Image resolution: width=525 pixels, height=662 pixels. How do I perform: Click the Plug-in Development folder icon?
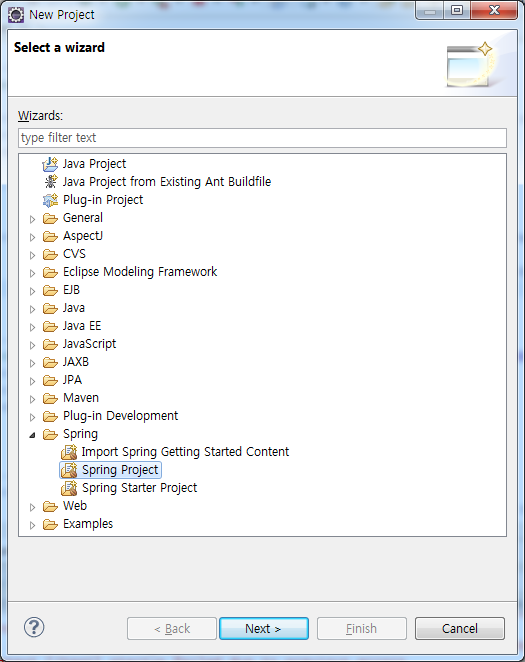click(50, 417)
